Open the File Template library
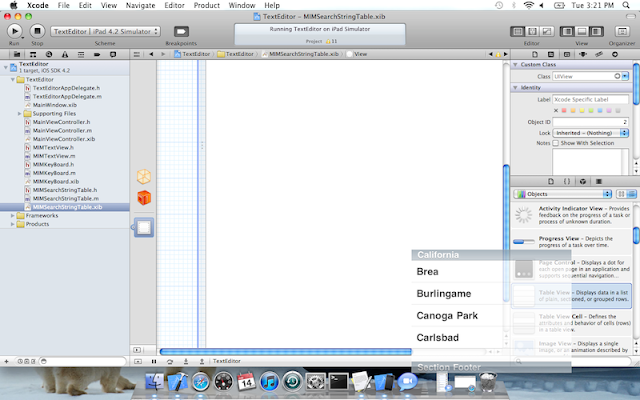Image resolution: width=640 pixels, height=400 pixels. click(x=551, y=181)
